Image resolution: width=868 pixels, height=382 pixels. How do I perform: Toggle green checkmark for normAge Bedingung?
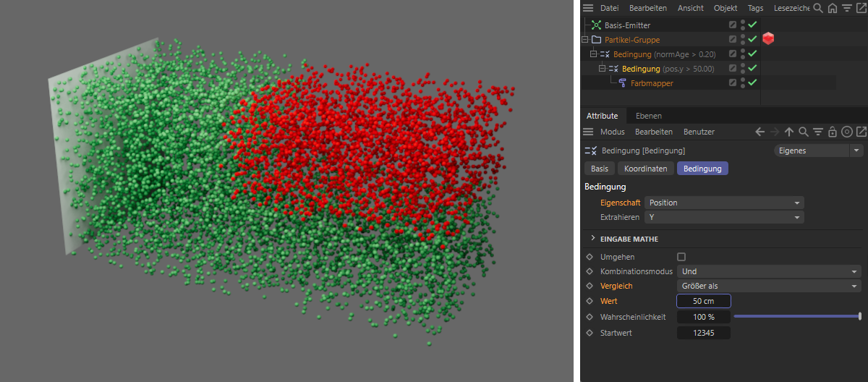click(752, 54)
